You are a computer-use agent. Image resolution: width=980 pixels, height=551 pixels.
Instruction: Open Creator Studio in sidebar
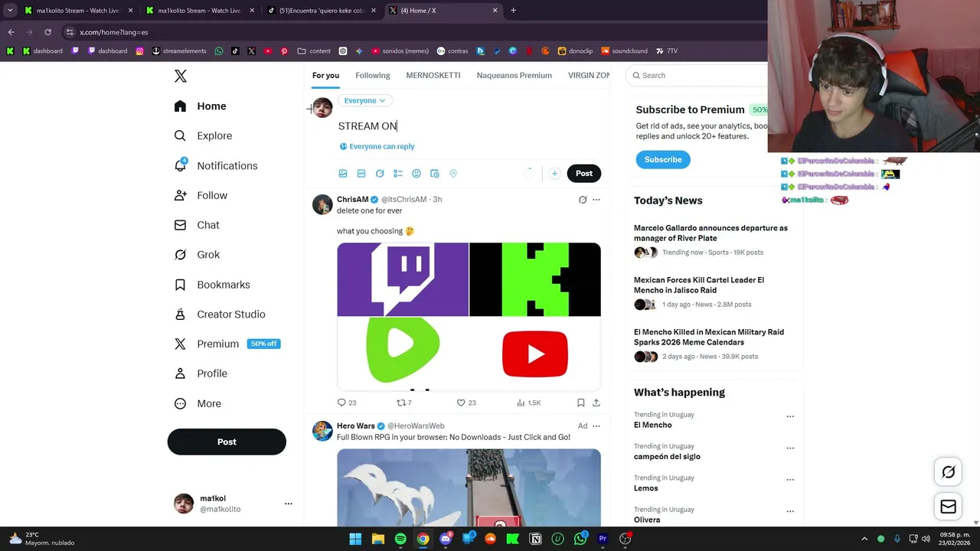220,315
